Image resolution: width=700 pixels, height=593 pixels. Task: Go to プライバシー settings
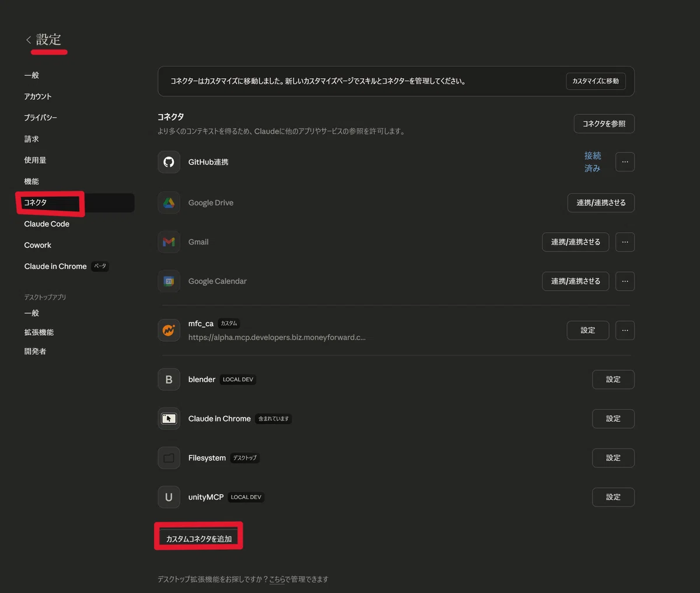(x=40, y=117)
